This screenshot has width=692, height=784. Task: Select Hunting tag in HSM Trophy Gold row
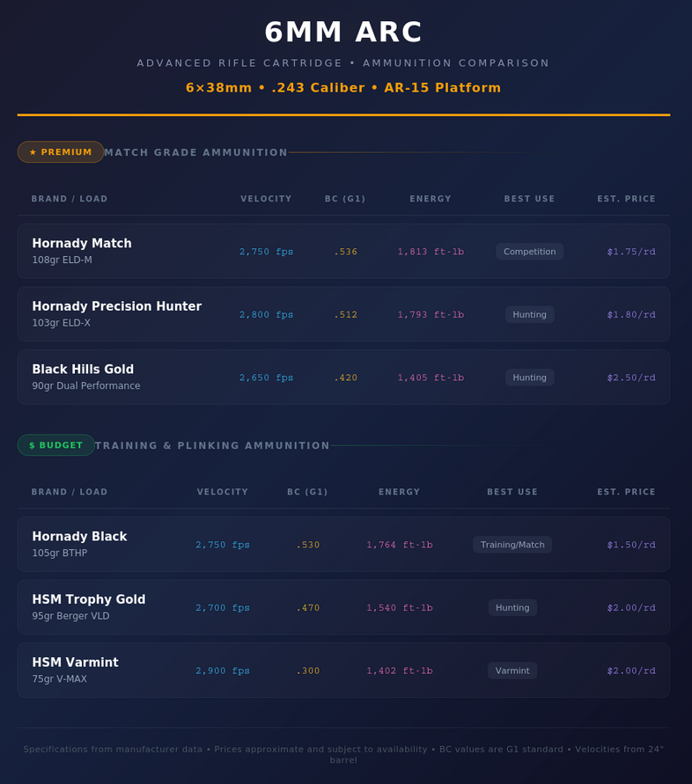coord(512,607)
